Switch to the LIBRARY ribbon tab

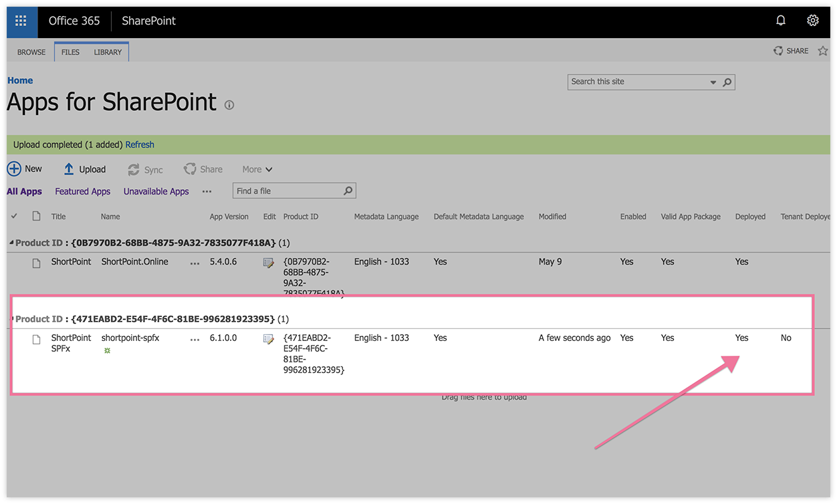click(108, 51)
